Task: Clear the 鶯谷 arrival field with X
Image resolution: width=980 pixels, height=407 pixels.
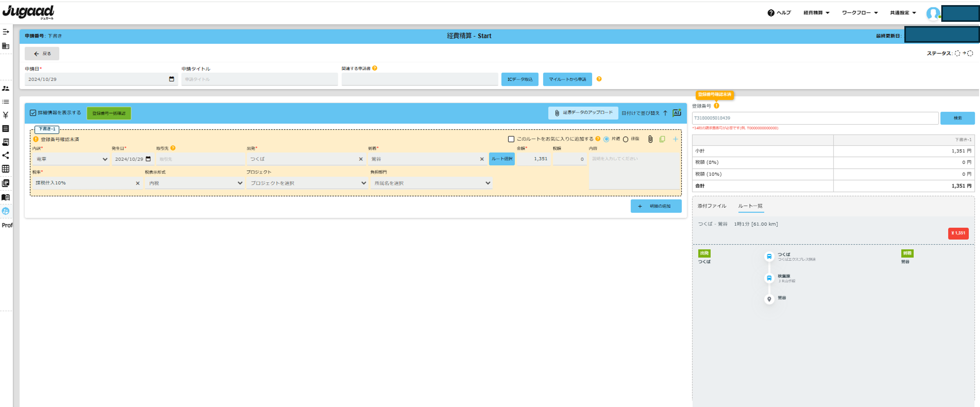Action: pos(482,159)
